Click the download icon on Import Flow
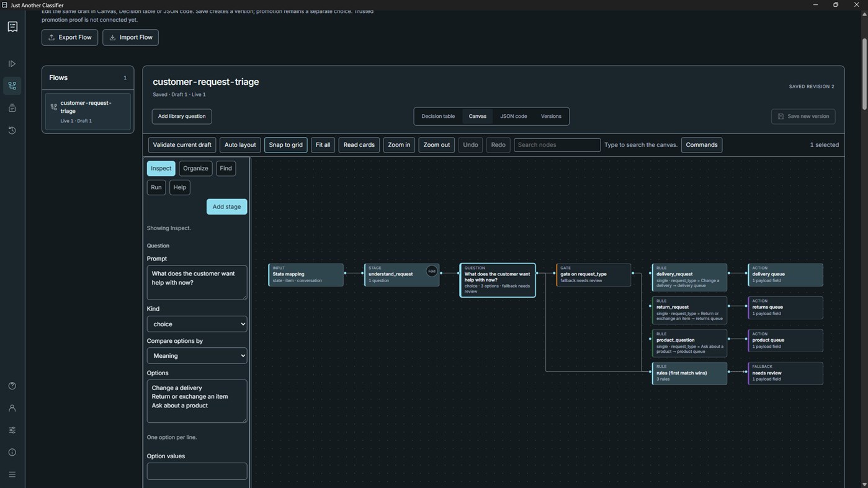 pyautogui.click(x=112, y=37)
